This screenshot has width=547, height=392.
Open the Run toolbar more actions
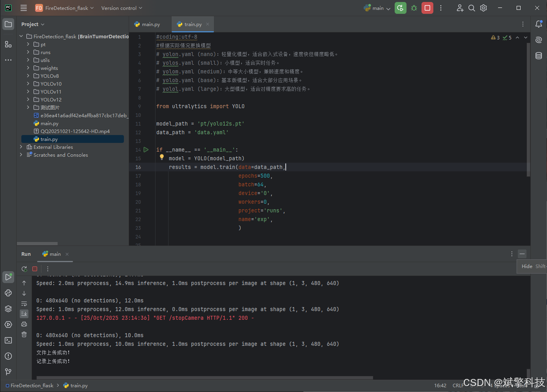point(48,269)
